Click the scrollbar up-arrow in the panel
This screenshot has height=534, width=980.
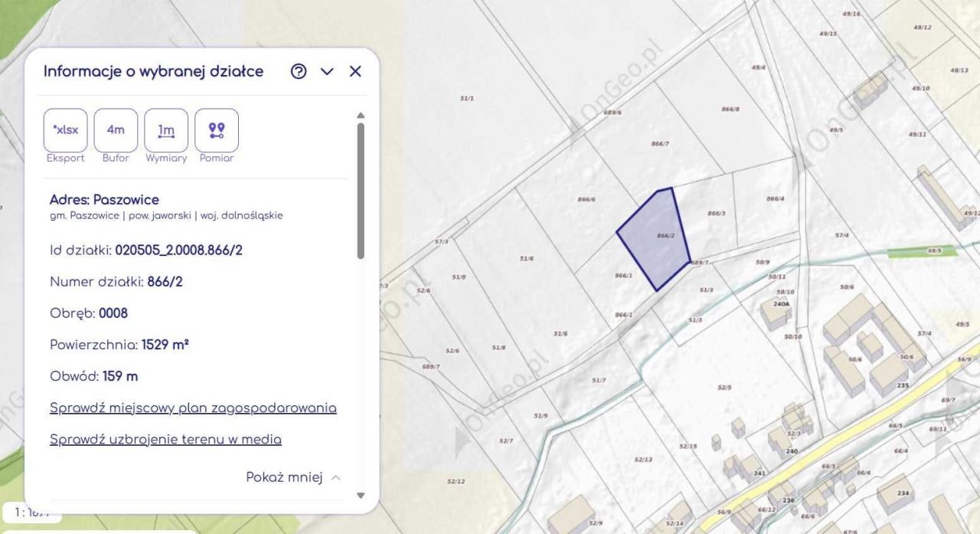pyautogui.click(x=360, y=116)
